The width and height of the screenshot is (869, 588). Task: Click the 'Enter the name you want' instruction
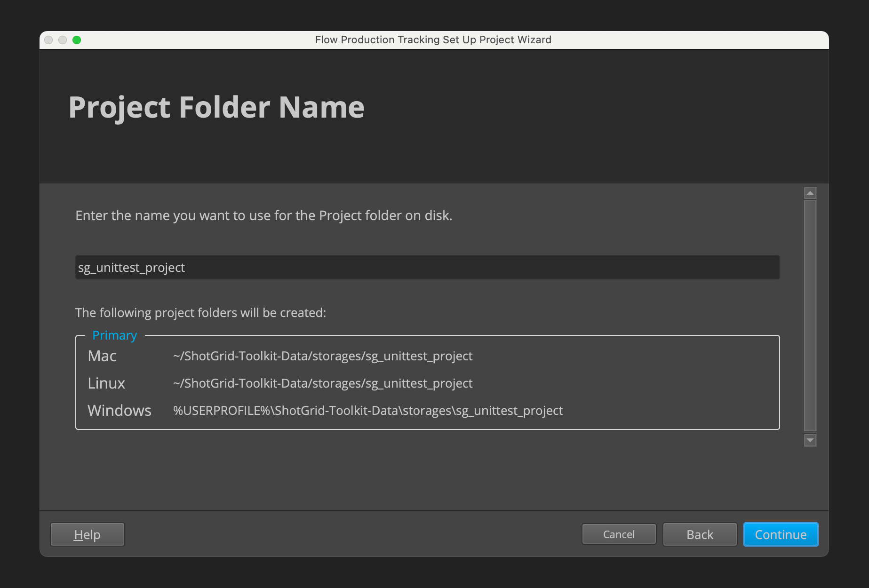[x=263, y=215]
